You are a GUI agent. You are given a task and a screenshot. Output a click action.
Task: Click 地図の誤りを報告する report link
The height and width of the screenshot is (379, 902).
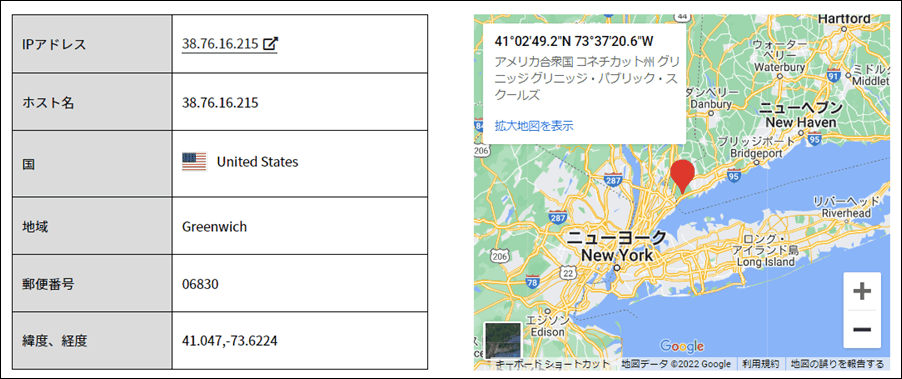(837, 364)
